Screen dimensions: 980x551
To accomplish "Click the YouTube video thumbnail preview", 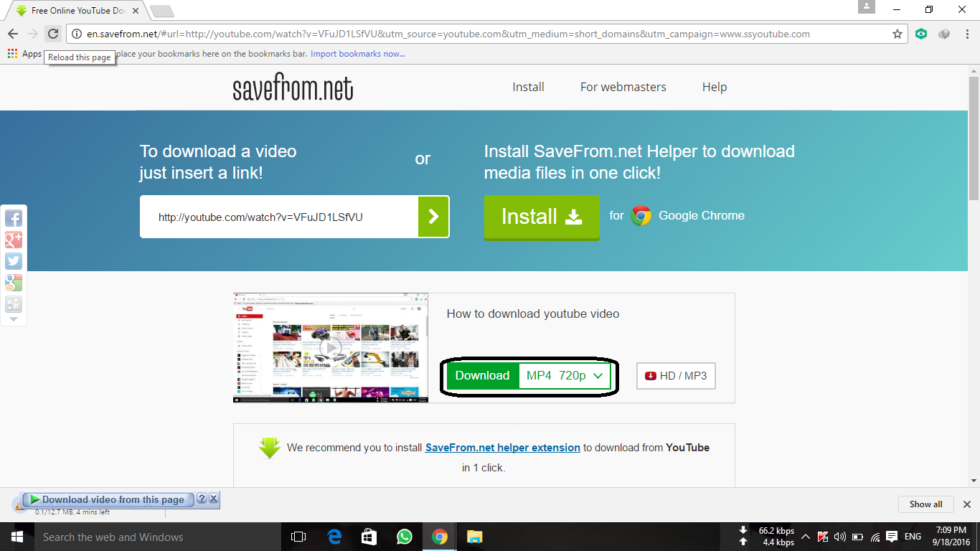I will (x=331, y=347).
